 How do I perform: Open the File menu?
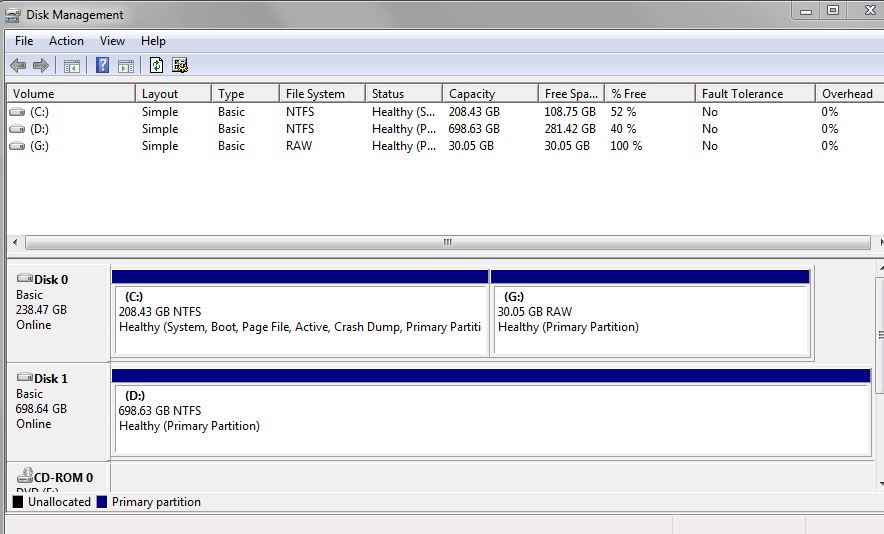coord(24,41)
